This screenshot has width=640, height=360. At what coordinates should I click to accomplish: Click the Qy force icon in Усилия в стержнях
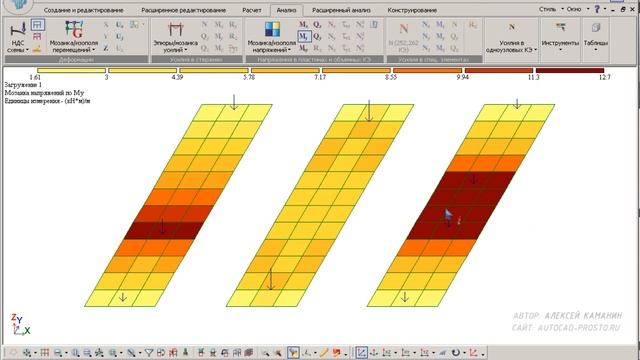[x=204, y=36]
